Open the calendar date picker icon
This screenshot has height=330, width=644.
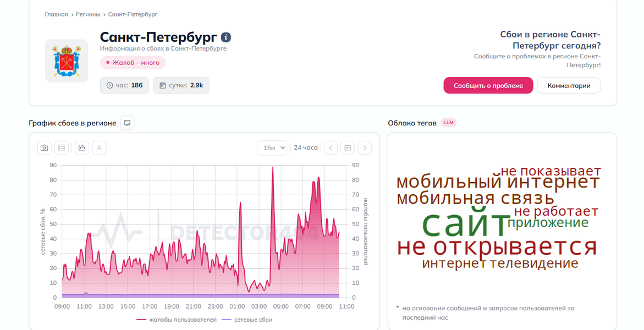[x=348, y=148]
